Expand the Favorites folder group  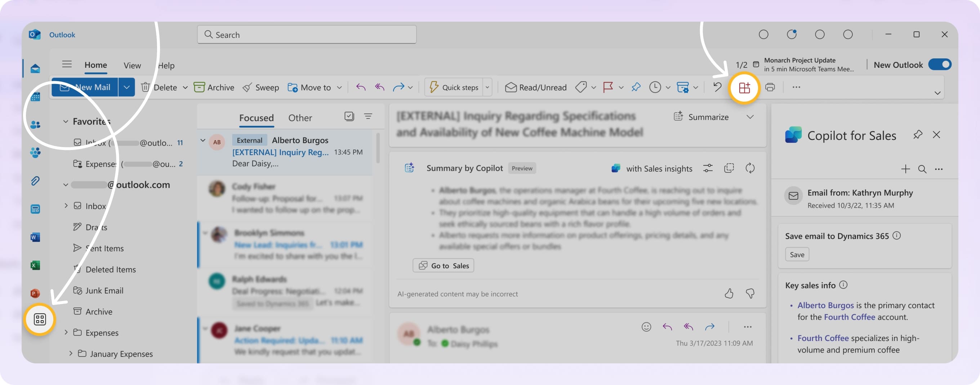(x=66, y=121)
